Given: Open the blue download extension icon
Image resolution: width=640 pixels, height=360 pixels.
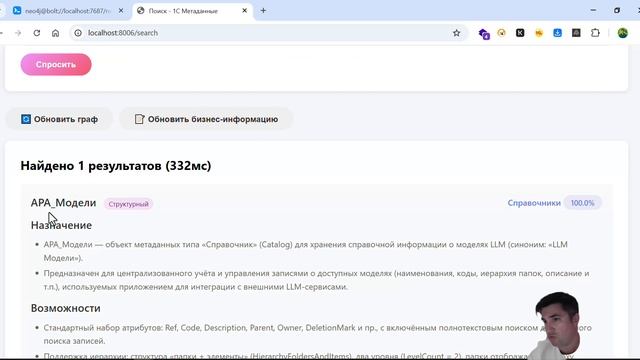Looking at the screenshot, I should [557, 33].
